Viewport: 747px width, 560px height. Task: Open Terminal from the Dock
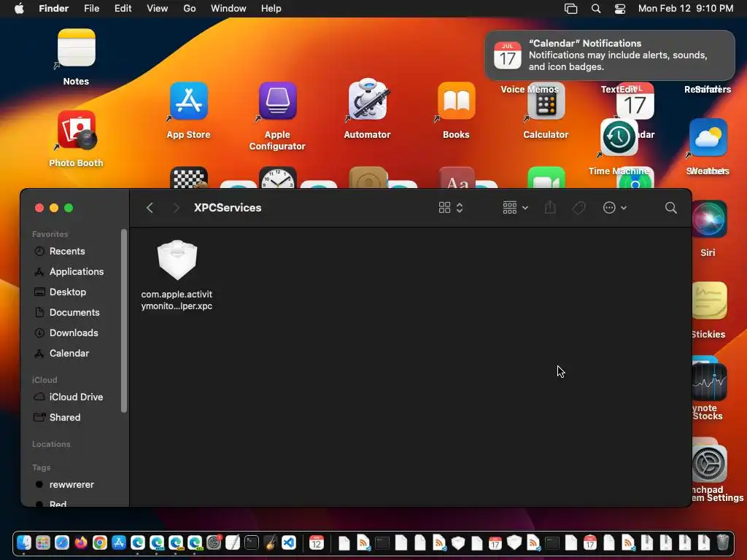(252, 542)
